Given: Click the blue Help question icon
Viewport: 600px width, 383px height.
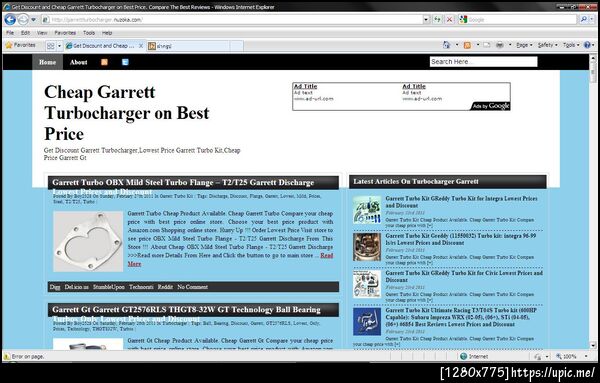Looking at the screenshot, I should 587,45.
